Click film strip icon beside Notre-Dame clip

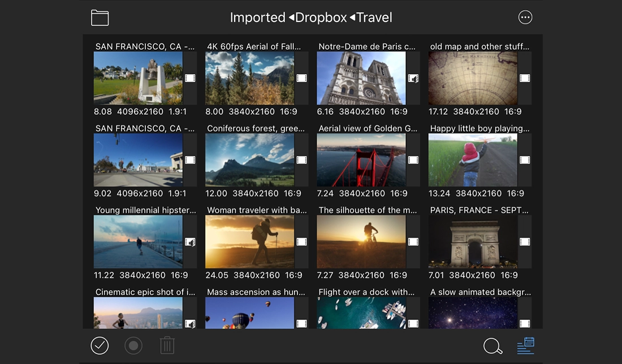point(413,79)
